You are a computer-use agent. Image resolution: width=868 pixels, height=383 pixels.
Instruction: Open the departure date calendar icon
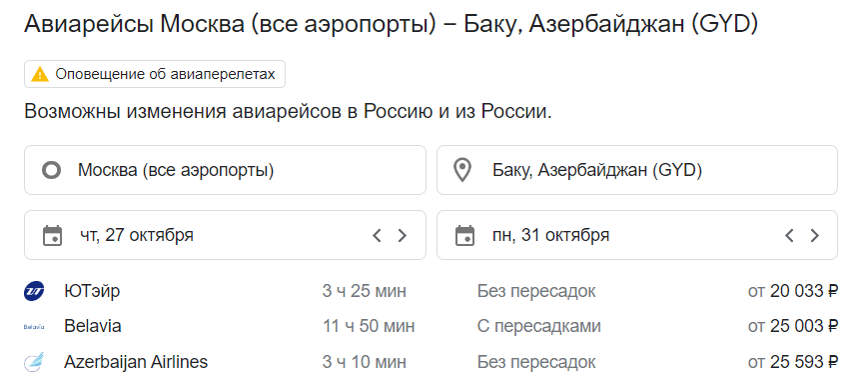(x=52, y=236)
